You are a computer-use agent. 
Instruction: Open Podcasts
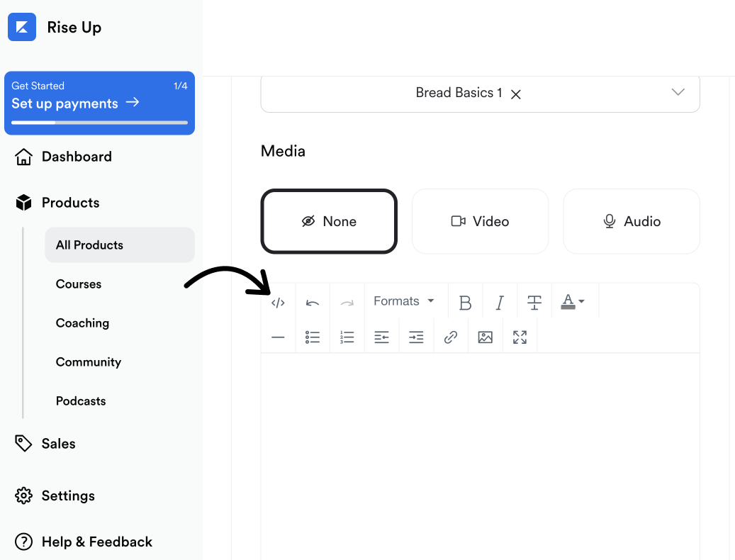coord(81,401)
